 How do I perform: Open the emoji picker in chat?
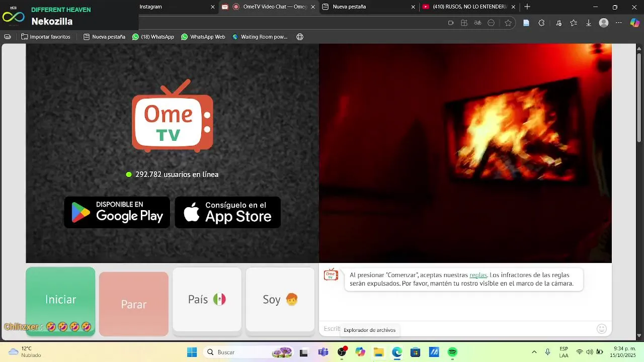click(x=601, y=329)
